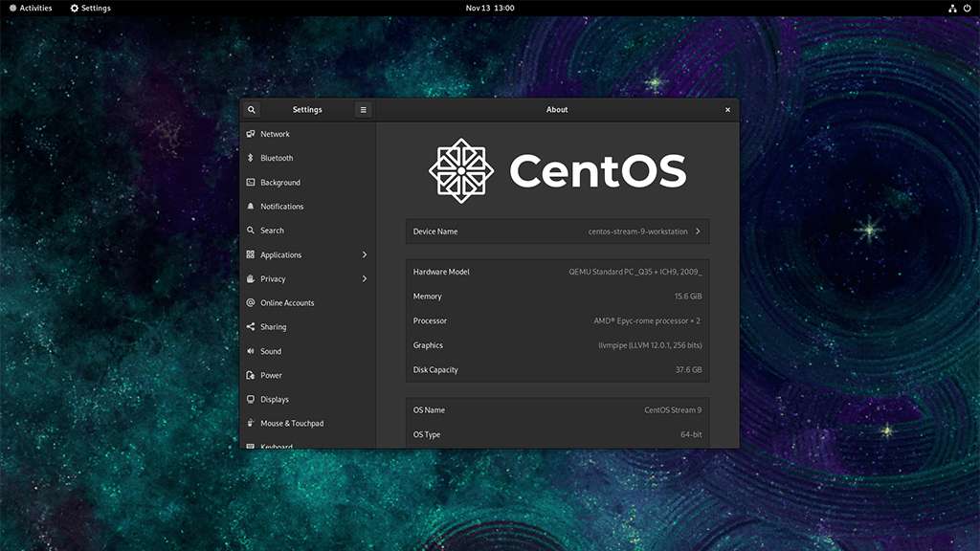Click the Power icon in sidebar
The width and height of the screenshot is (980, 551).
pyautogui.click(x=251, y=375)
